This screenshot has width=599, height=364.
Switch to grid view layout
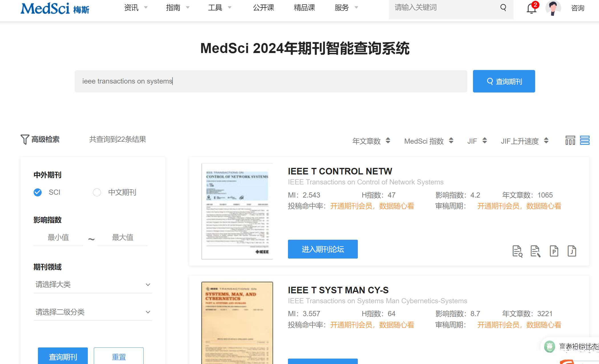[570, 140]
